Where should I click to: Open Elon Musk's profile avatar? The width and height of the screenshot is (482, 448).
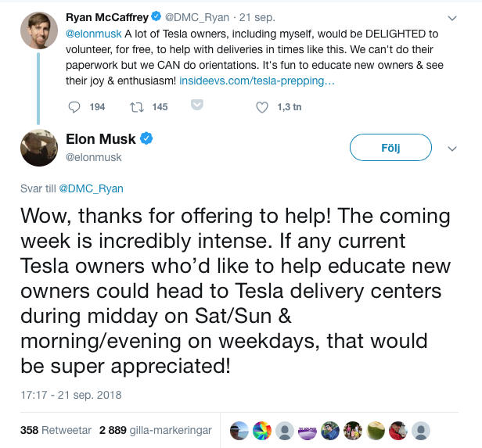point(38,147)
